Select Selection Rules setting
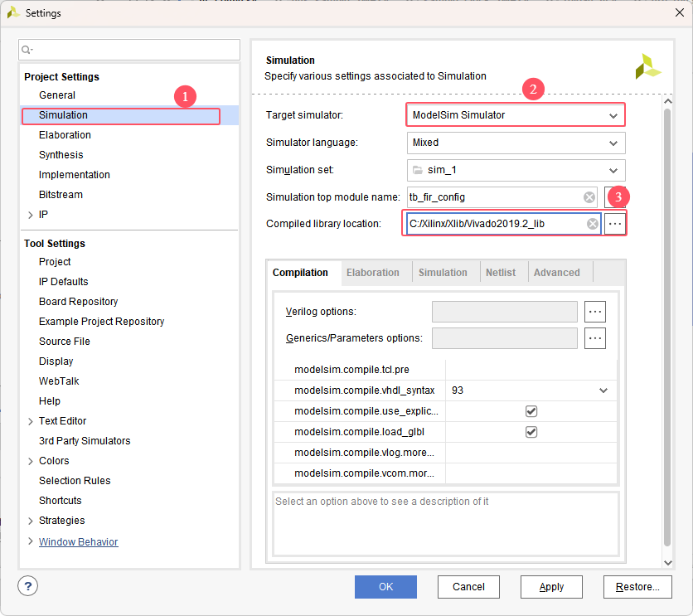This screenshot has width=693, height=616. (75, 481)
